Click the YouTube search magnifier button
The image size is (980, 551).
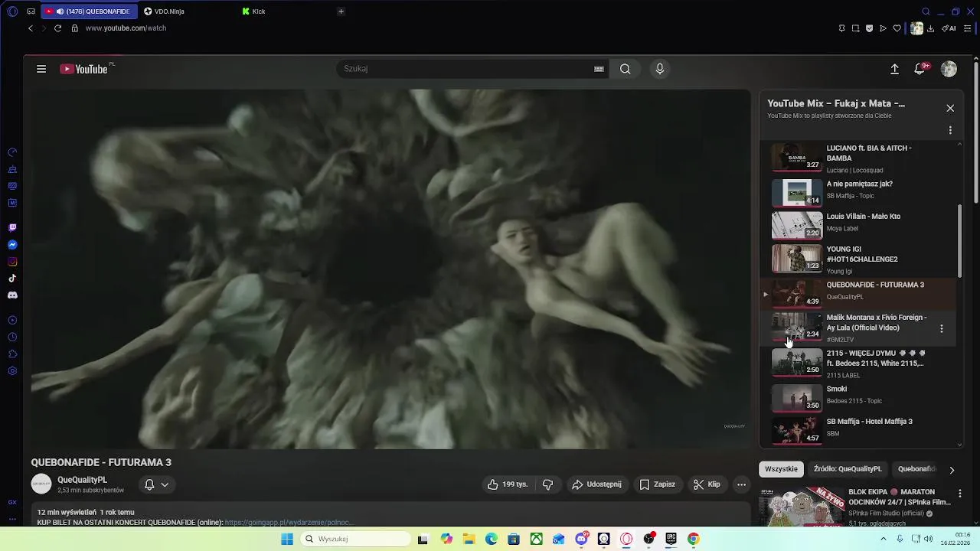point(626,69)
